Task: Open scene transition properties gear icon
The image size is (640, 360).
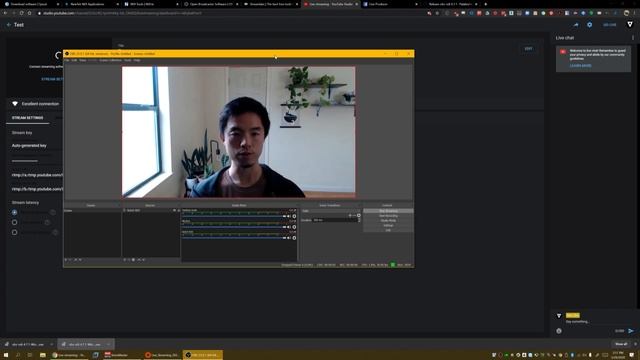Action: pyautogui.click(x=359, y=216)
